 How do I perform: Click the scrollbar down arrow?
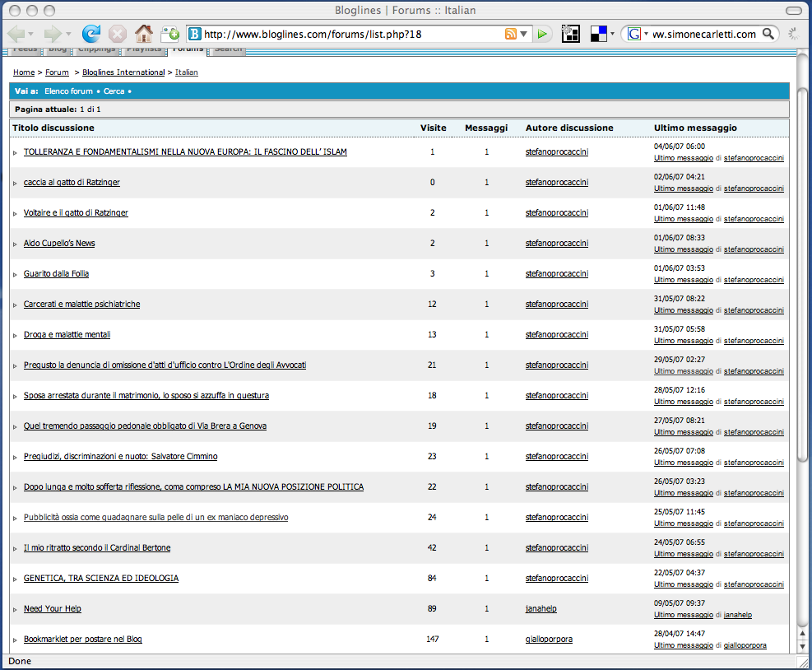coord(802,647)
